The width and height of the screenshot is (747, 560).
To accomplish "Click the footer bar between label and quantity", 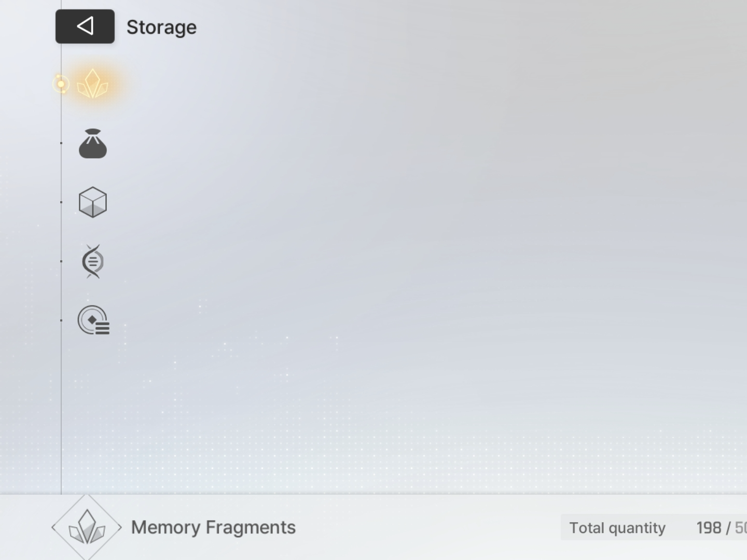I will pos(425,527).
